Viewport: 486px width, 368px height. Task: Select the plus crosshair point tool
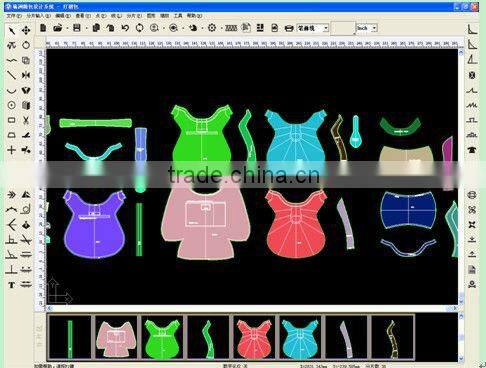pos(12,150)
